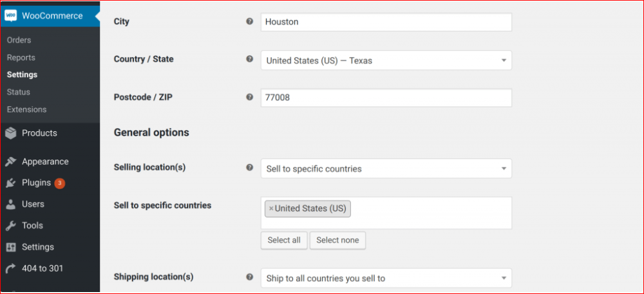Click the WooCommerce logo icon
The width and height of the screenshot is (644, 294).
coord(10,15)
